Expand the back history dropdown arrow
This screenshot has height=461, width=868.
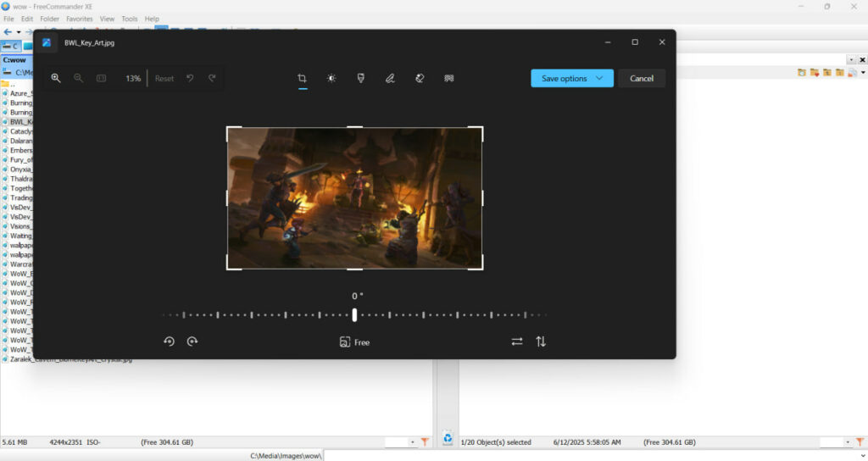19,32
